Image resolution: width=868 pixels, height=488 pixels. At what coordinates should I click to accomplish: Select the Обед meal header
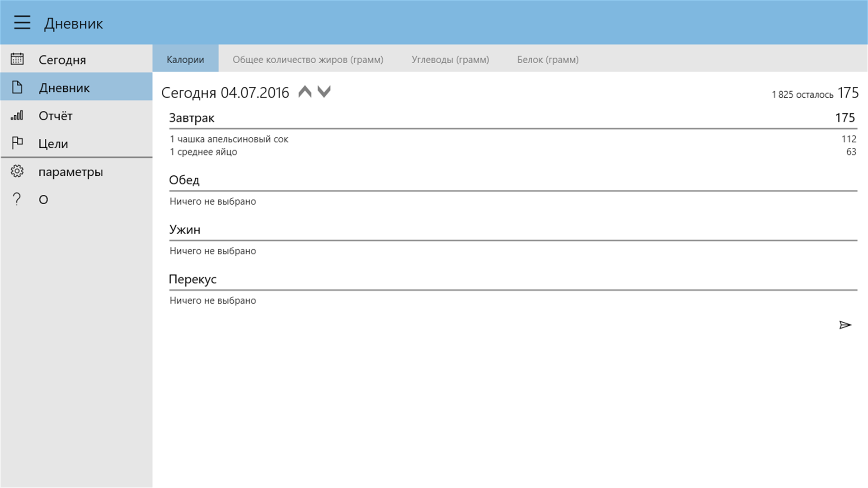(184, 180)
